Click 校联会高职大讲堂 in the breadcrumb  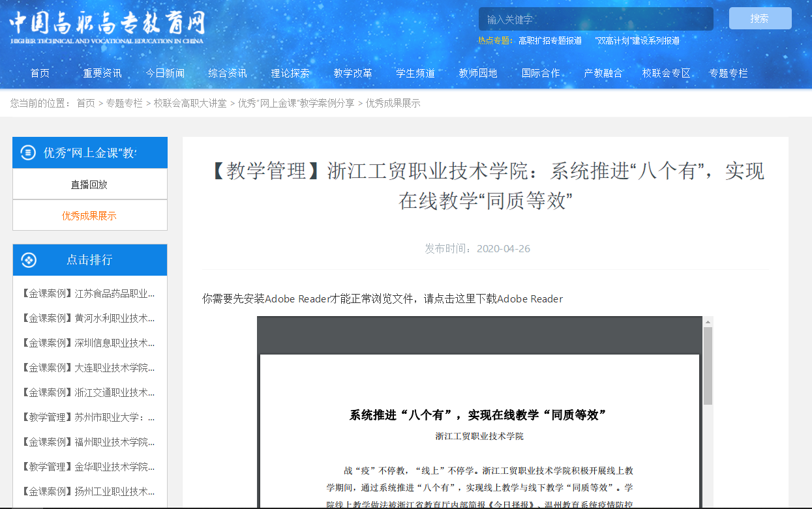tap(190, 103)
